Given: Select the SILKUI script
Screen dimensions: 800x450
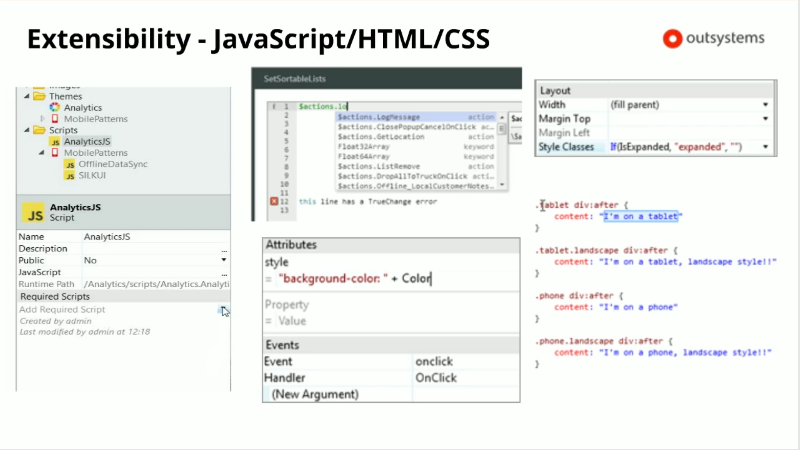Looking at the screenshot, I should coord(92,176).
